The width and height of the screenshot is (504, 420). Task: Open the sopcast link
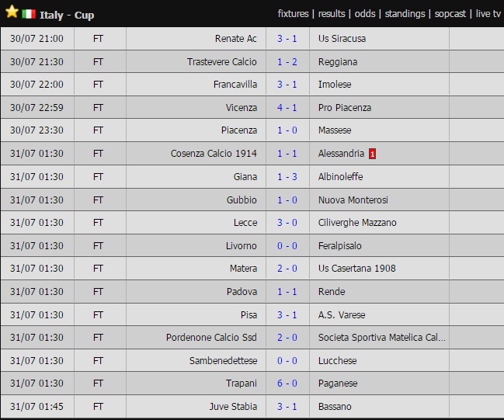click(x=450, y=14)
